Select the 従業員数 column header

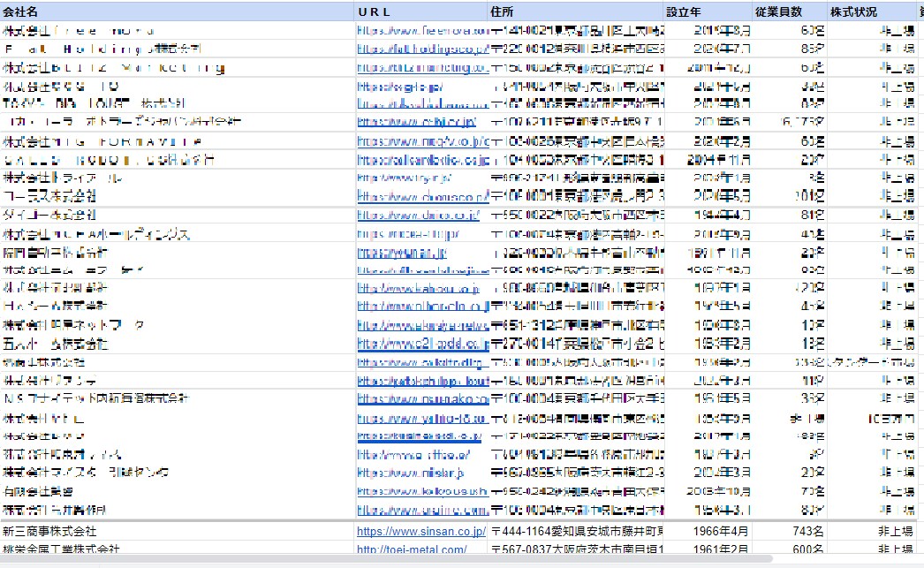[x=790, y=11]
